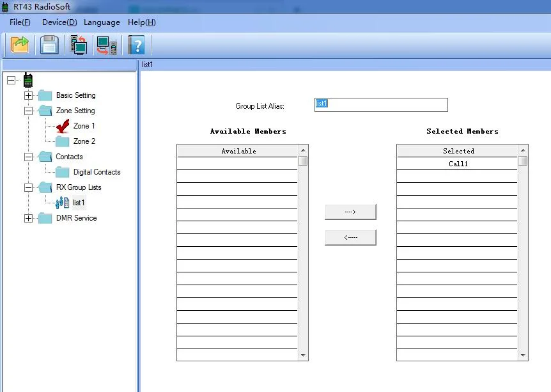Collapse the RX Group Lists node
The width and height of the screenshot is (551, 392).
(28, 188)
